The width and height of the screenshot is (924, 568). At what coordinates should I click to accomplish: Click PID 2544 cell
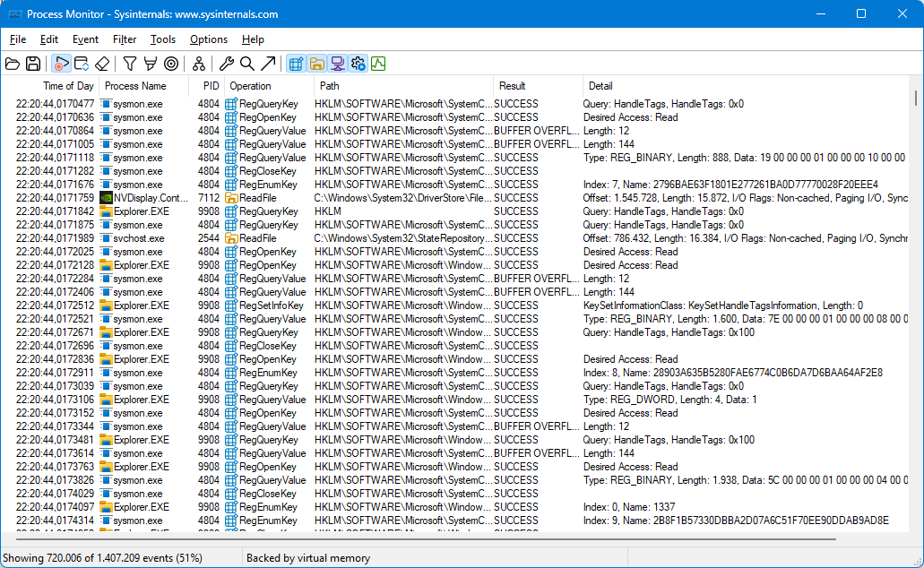209,238
